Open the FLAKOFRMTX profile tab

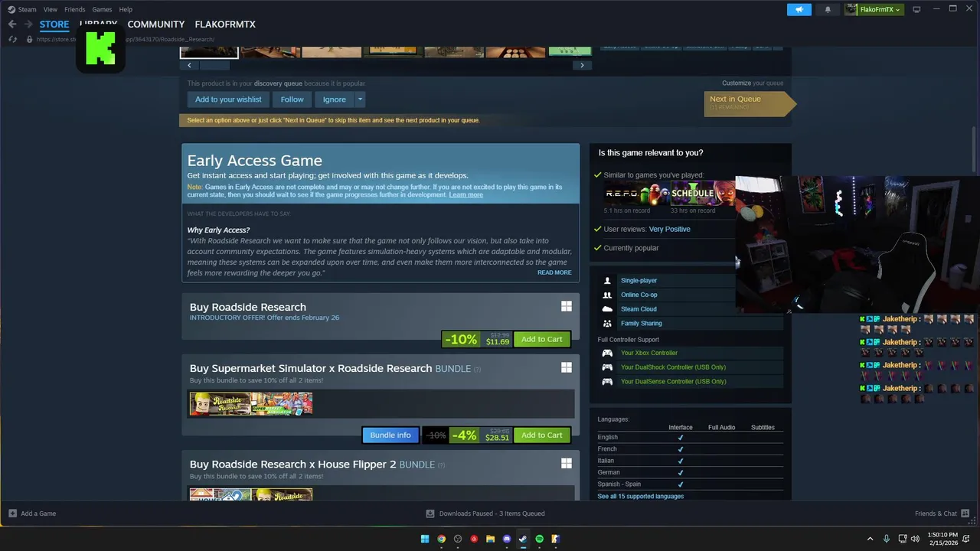point(225,24)
